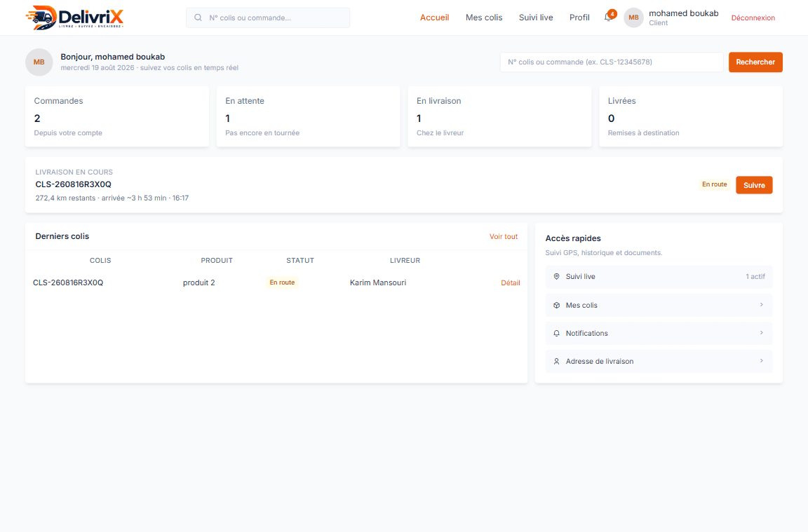
Task: Focus the header search field
Action: (x=268, y=18)
